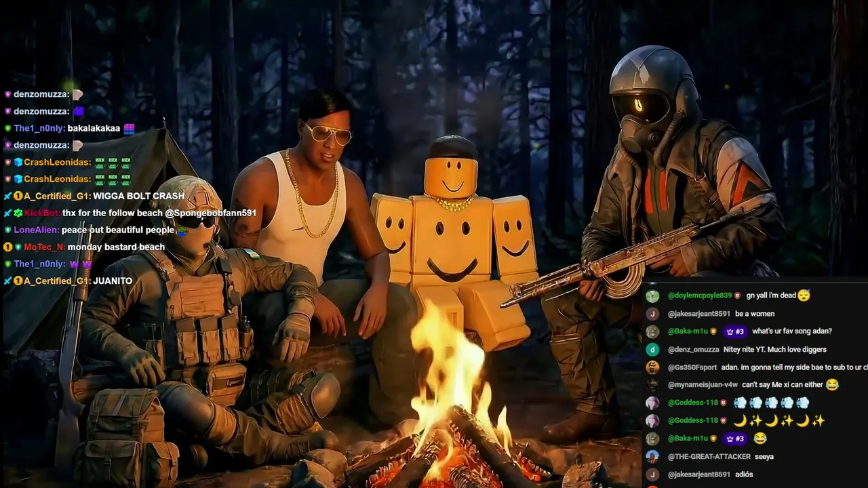Click the "adiós" chat message

point(744,474)
